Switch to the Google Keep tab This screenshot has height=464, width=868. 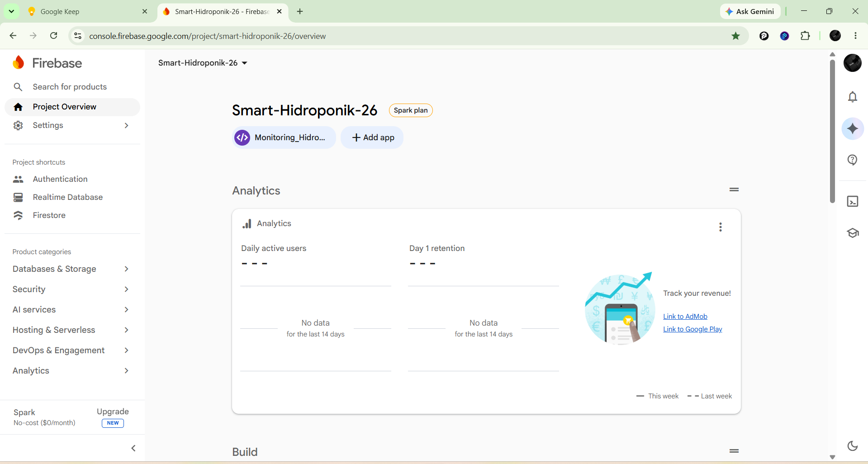pos(86,11)
